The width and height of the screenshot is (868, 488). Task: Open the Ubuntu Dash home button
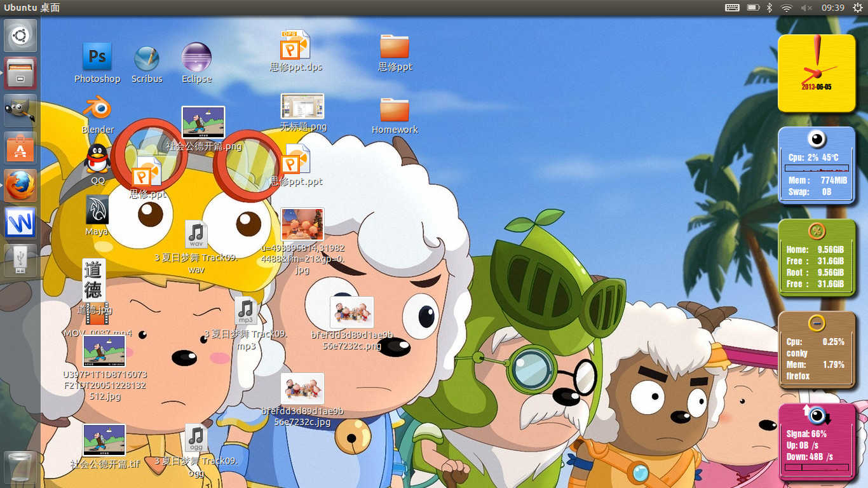(x=20, y=36)
